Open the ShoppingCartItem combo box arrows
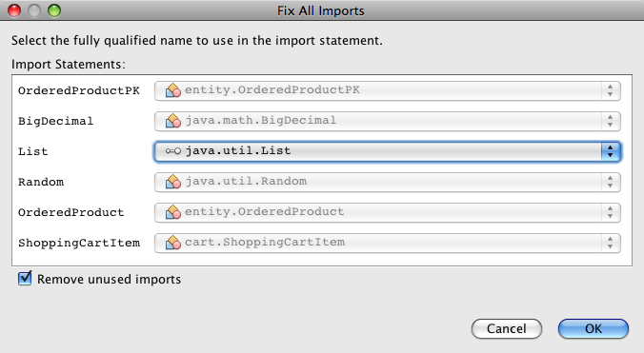Screen dimensions: 644x353 tap(611, 243)
